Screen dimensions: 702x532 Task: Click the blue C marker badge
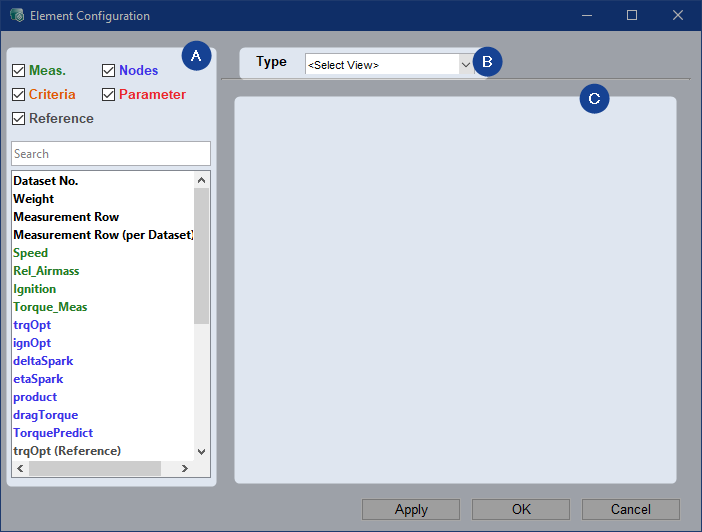(595, 98)
